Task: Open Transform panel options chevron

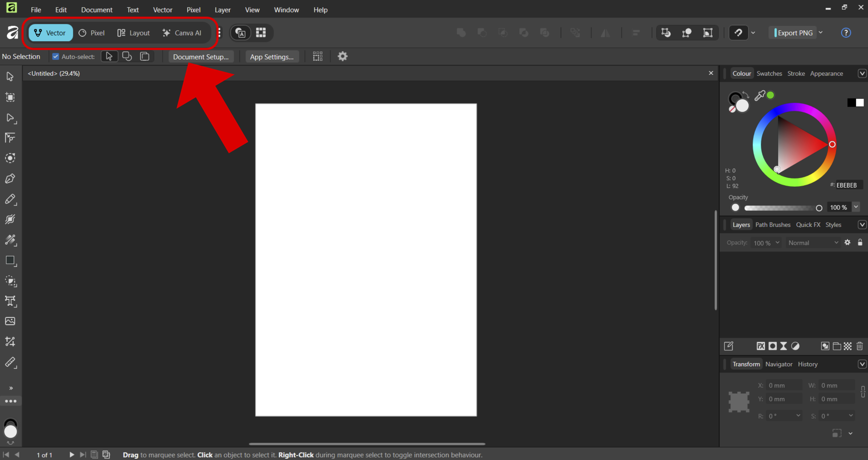Action: (x=862, y=364)
